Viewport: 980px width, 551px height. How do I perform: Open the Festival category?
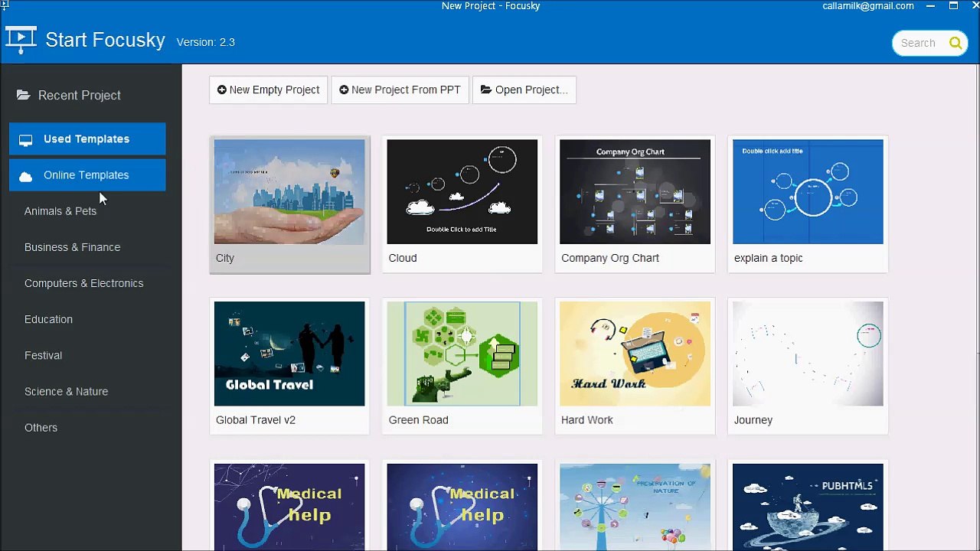tap(43, 355)
